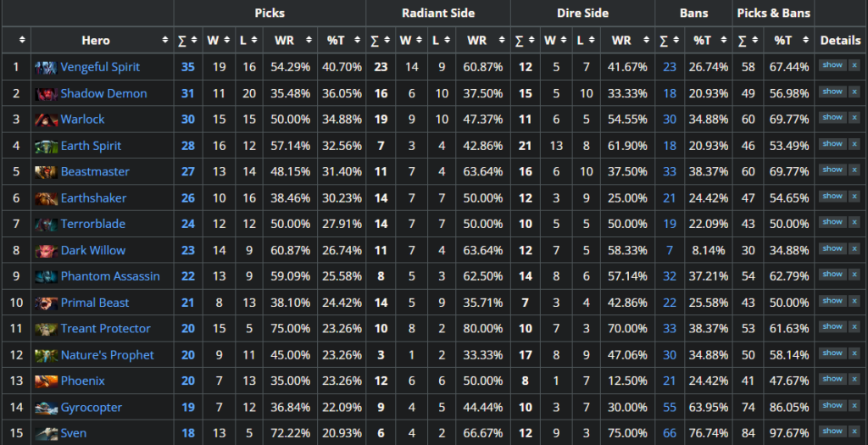This screenshot has width=868, height=445.
Task: Click Phoenix's bans count link 21
Action: tap(670, 381)
